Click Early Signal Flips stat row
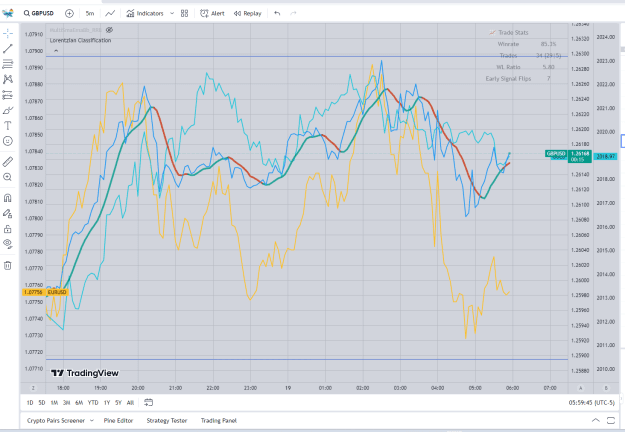The width and height of the screenshot is (625, 432). 517,79
